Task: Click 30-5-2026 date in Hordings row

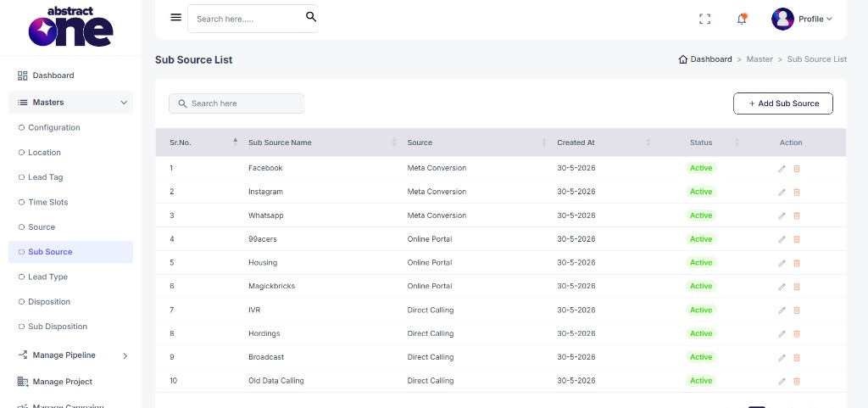Action: click(576, 333)
